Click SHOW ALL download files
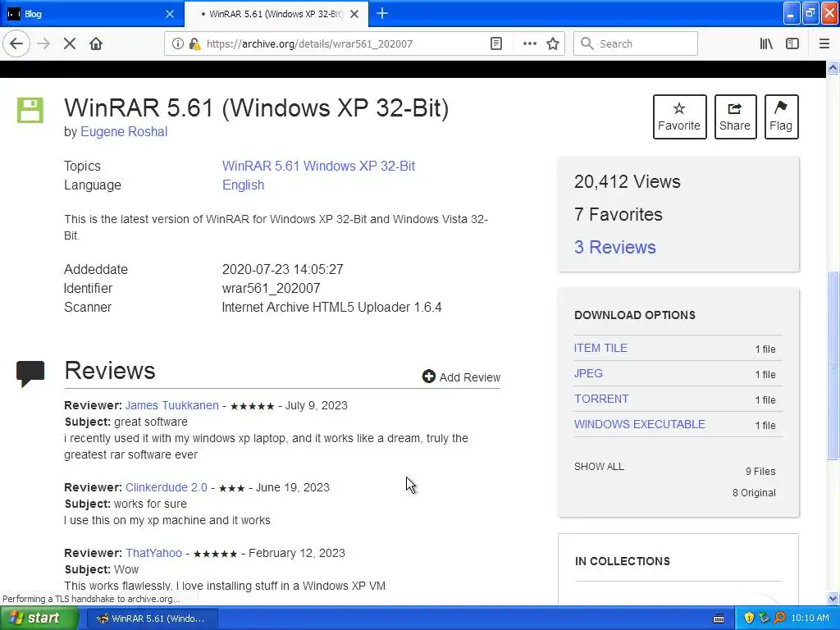Screen dimensions: 840x630 tap(599, 467)
